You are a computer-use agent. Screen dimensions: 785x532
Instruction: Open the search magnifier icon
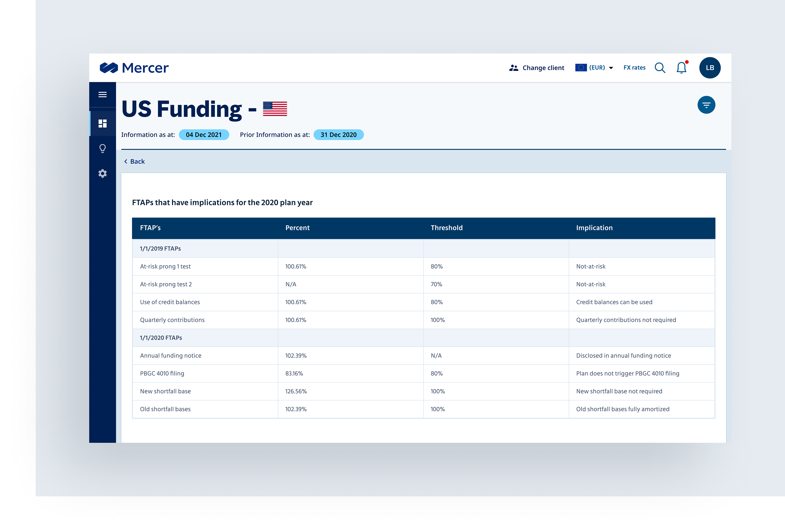click(x=660, y=68)
